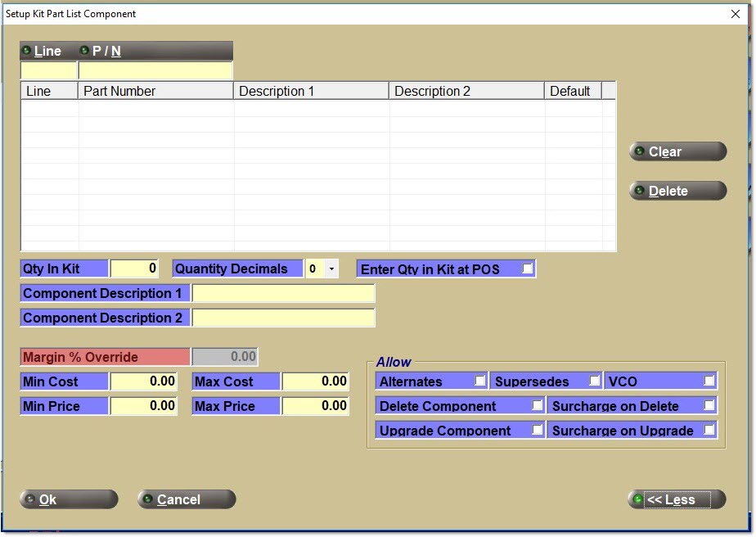Enable Upgrade Component checkbox

(x=537, y=431)
